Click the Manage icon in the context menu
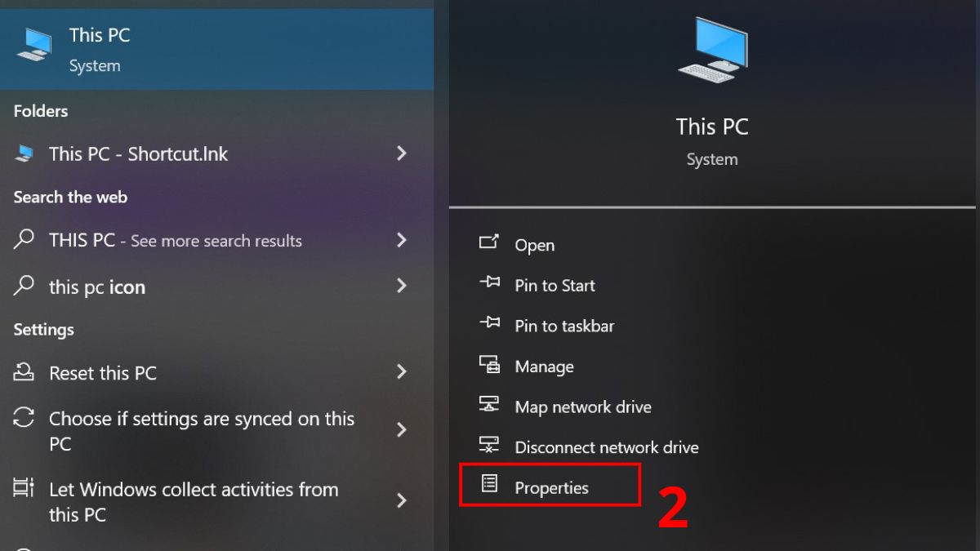 point(491,366)
